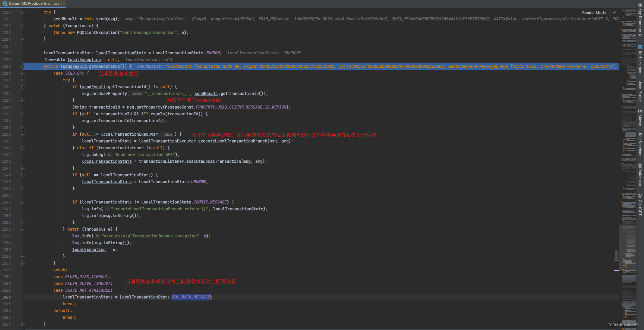The width and height of the screenshot is (644, 330).
Task: Fold the transactionId if block at line 1235
Action: pos(23,114)
